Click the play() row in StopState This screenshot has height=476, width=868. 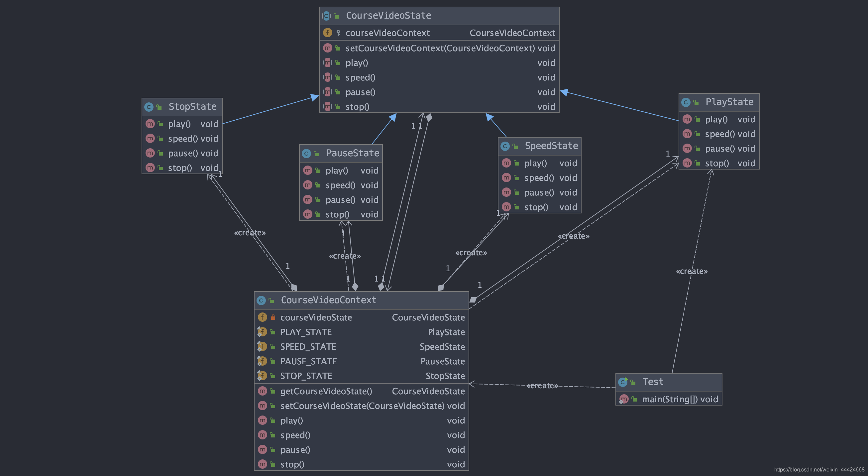pyautogui.click(x=182, y=124)
